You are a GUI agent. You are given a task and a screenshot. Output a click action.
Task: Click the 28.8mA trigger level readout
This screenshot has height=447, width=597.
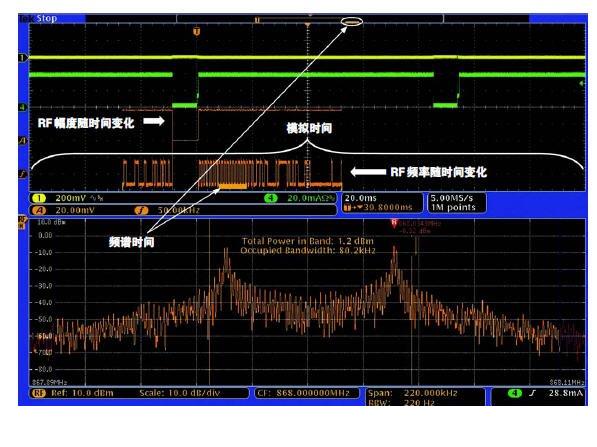[x=566, y=393]
